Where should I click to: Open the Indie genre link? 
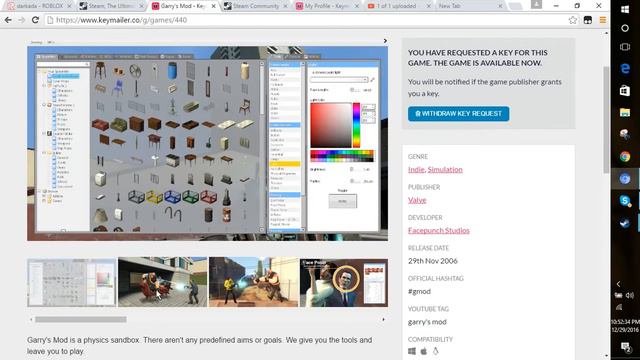click(x=416, y=169)
